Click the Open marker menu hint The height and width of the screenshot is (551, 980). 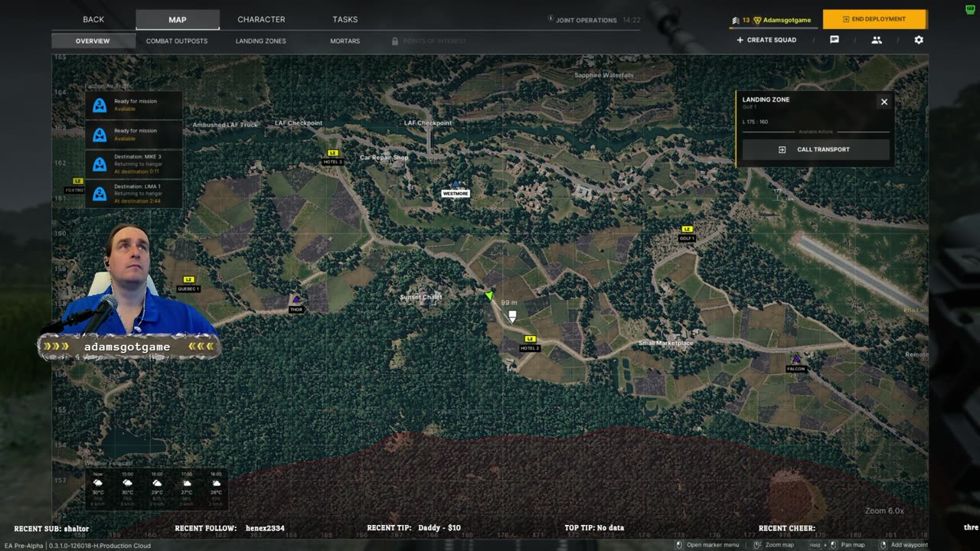pyautogui.click(x=707, y=545)
